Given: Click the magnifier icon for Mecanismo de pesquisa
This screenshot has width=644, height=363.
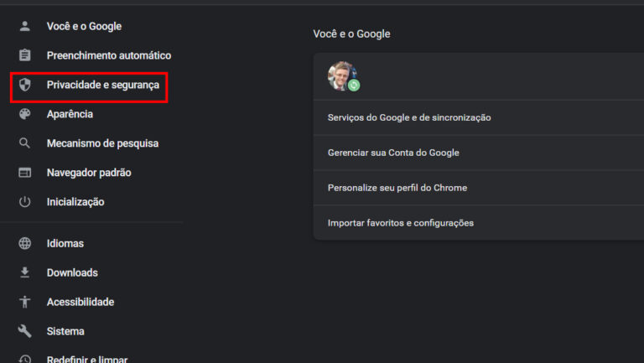Looking at the screenshot, I should coord(25,143).
